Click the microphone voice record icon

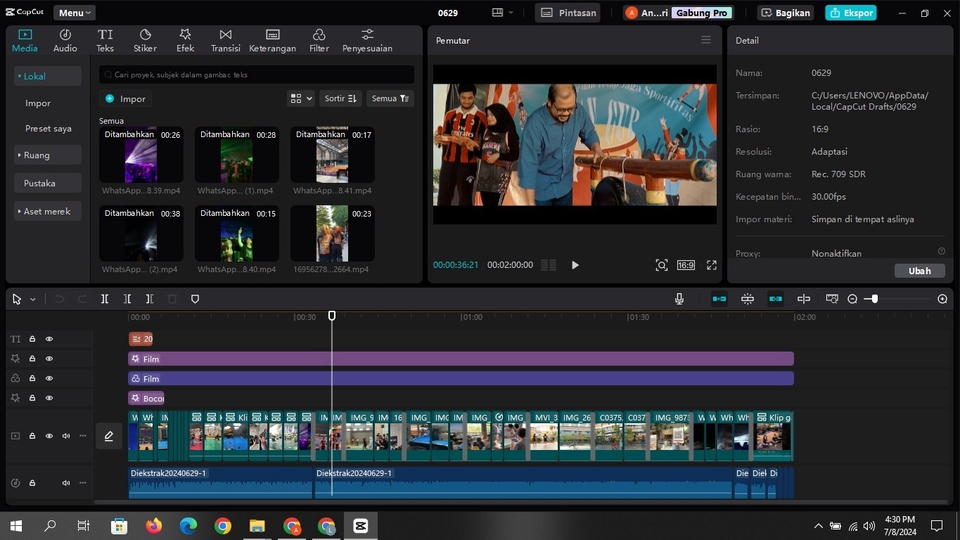(x=679, y=299)
